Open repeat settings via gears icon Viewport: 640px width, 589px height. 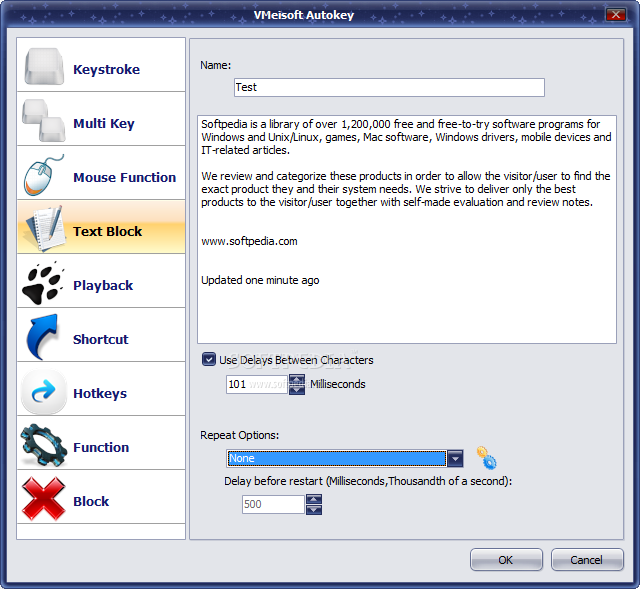tap(487, 458)
